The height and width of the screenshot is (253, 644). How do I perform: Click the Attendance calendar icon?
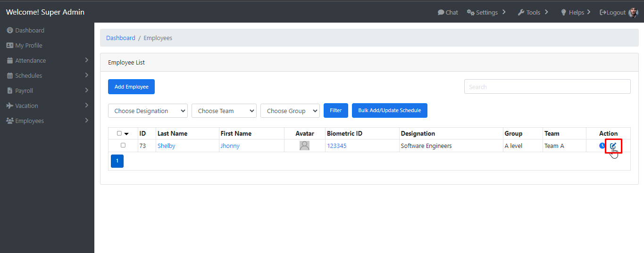[10, 60]
